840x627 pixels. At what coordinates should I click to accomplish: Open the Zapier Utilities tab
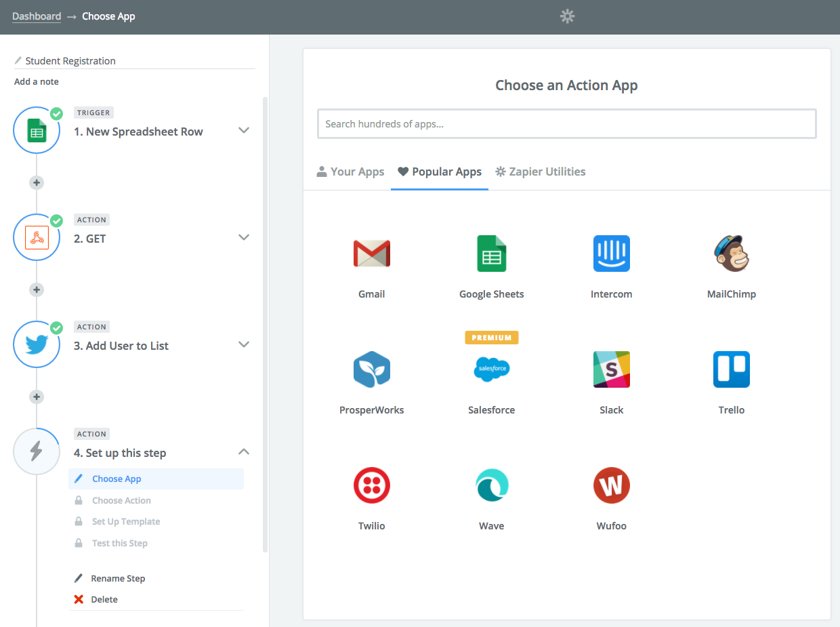pos(540,171)
